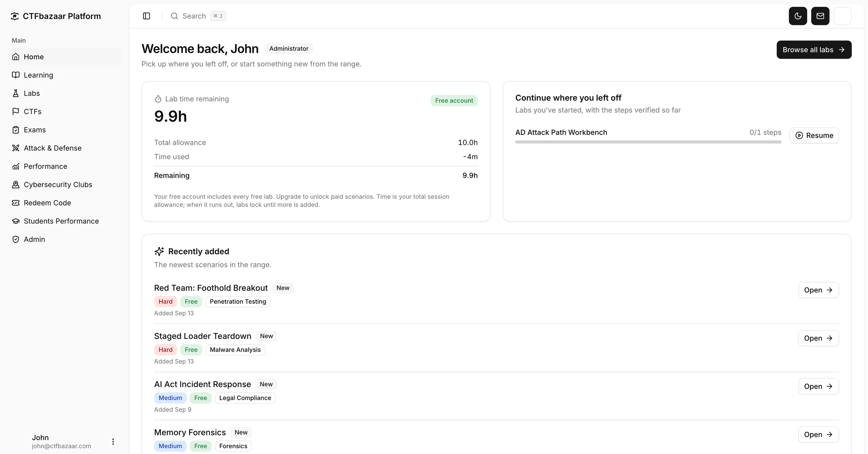The width and height of the screenshot is (868, 454).
Task: Click the Redeem Code ticket icon
Action: [16, 203]
